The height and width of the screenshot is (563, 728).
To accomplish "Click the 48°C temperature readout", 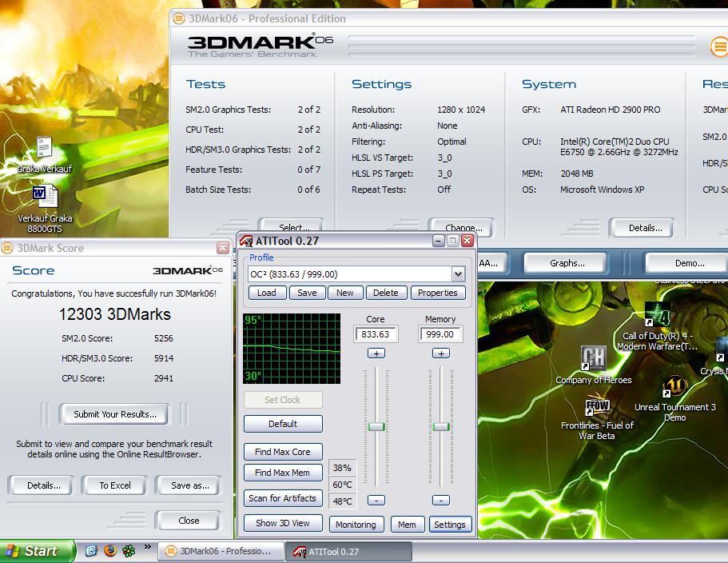I will pos(342,501).
